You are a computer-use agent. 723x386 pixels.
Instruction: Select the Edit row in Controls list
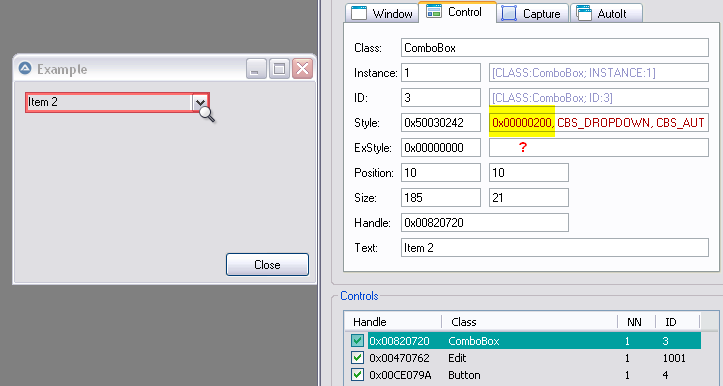[x=523, y=358]
